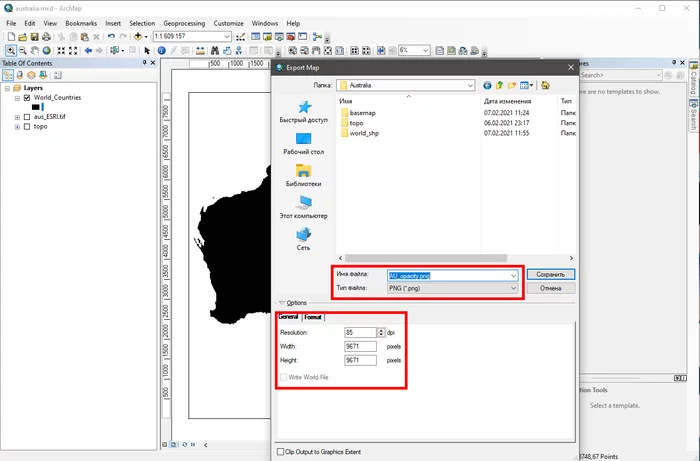Open the layout zoom percent dropdown
The image size is (700, 461).
tap(425, 50)
